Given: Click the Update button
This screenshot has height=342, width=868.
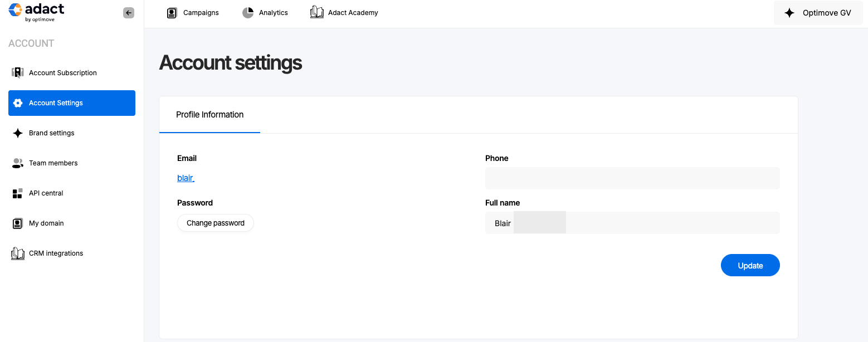Looking at the screenshot, I should tap(750, 265).
